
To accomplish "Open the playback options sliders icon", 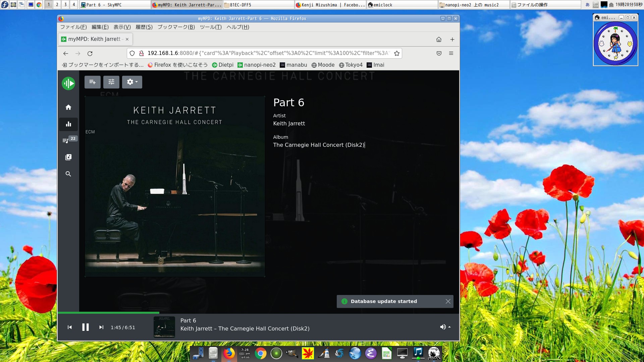I will [111, 82].
